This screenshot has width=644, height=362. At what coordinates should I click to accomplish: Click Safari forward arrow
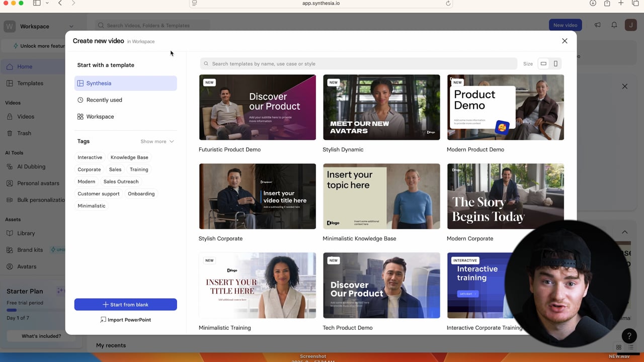coord(73,3)
